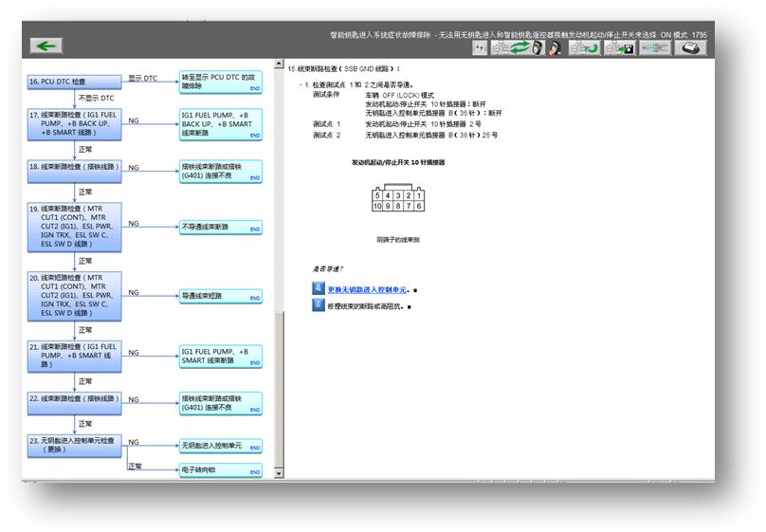Screen dimensions: 766x532
Task: Select step 16 PCU DTC 检查
Action: [74, 83]
